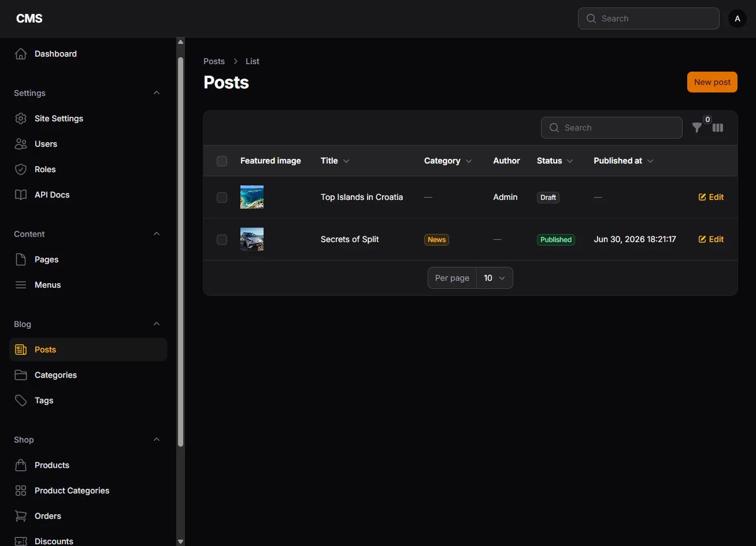756x546 pixels.
Task: Click the Pages document icon
Action: [x=21, y=259]
